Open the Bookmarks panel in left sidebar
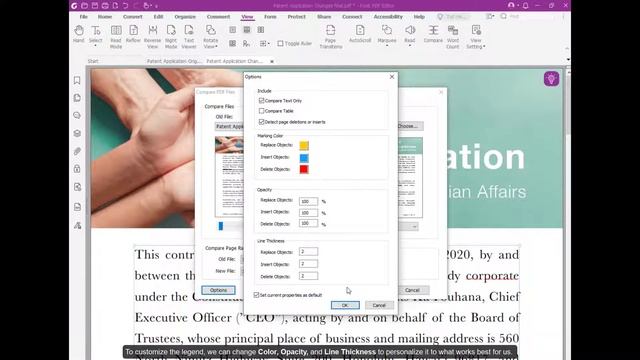Image resolution: width=640 pixels, height=360 pixels. [x=77, y=80]
